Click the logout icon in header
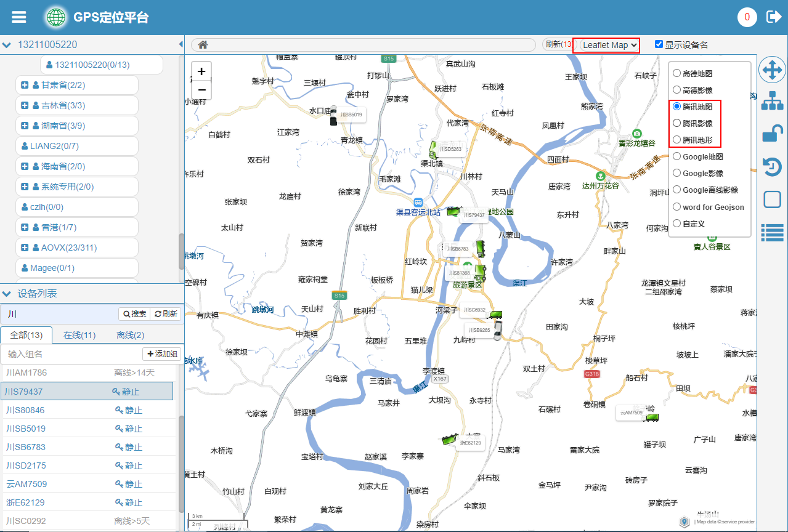This screenshot has height=532, width=788. 773,17
